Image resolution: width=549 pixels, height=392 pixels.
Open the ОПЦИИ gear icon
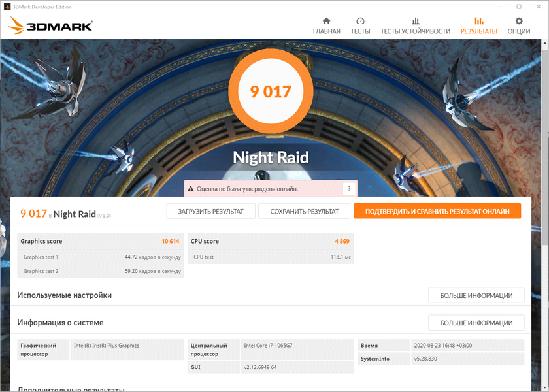[x=519, y=21]
